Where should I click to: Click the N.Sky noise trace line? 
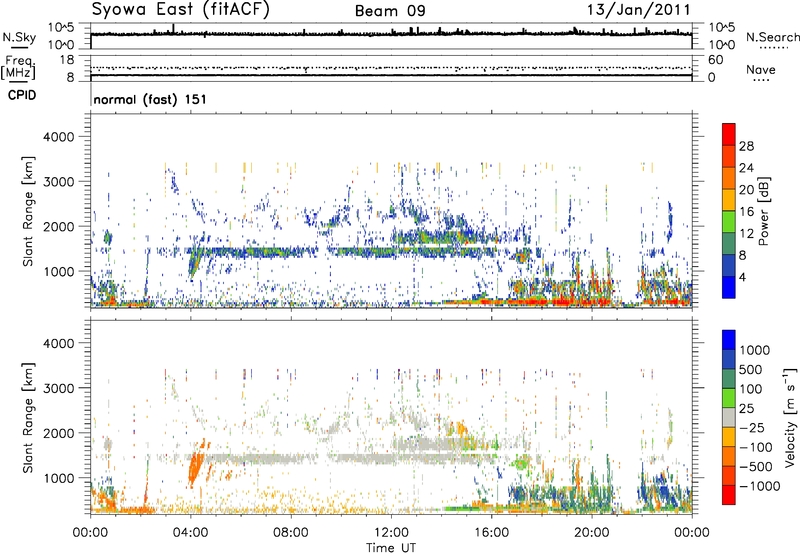(x=391, y=34)
